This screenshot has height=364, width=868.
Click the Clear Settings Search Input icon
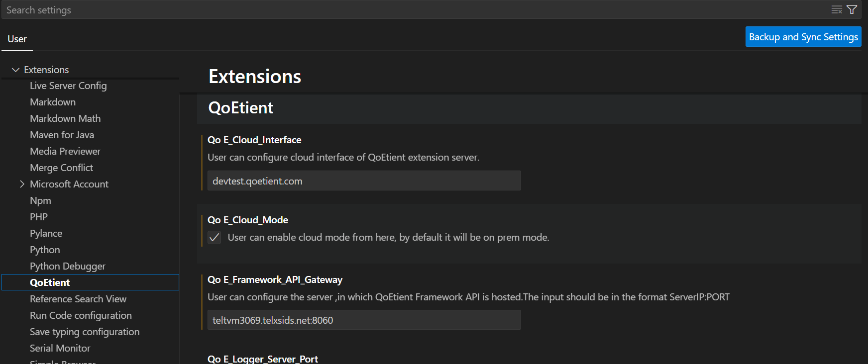click(837, 10)
